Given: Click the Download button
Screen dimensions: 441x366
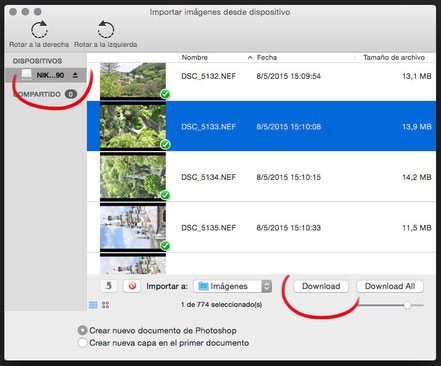Looking at the screenshot, I should 321,286.
